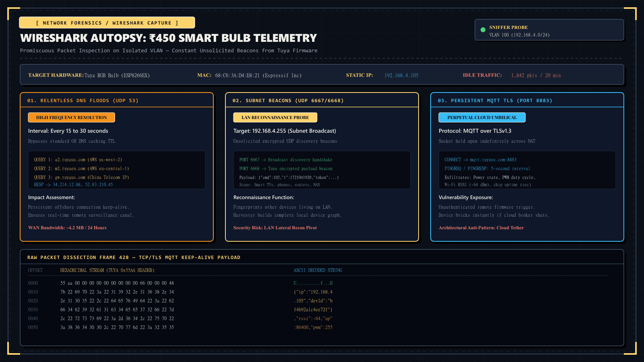This screenshot has width=644, height=362.
Task: Click Interval: Every 15 to 30 seconds
Action: [x=68, y=131]
